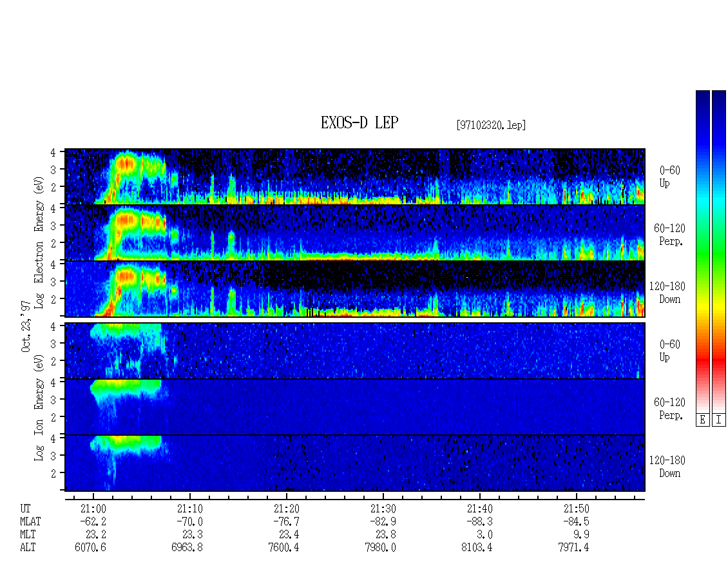
Task: Select the [97102320.lep] file name label
Action: coord(491,125)
